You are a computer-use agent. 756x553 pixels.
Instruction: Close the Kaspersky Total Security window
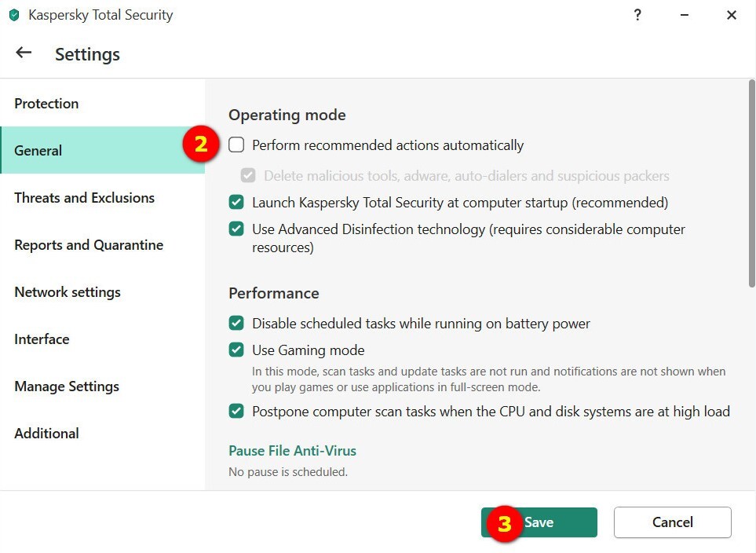(x=732, y=15)
